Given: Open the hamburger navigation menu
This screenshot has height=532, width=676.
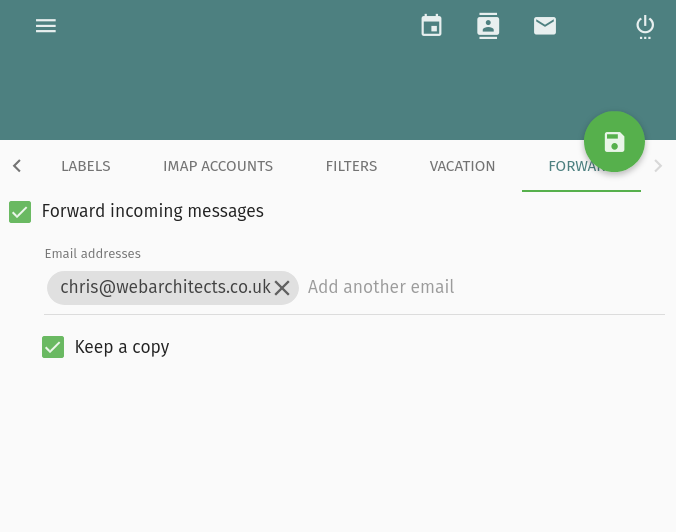Looking at the screenshot, I should tap(46, 26).
